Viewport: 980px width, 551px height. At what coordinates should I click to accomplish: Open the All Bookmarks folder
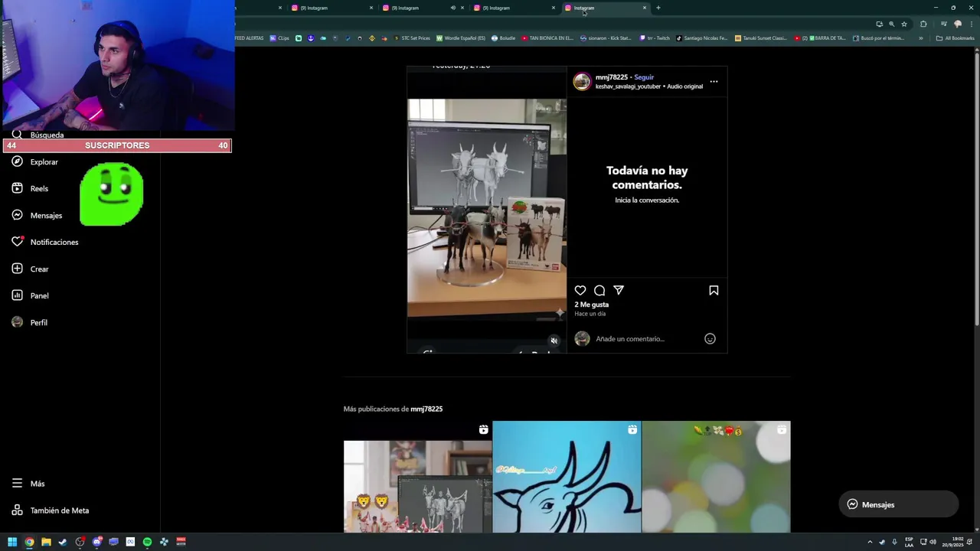(x=955, y=38)
